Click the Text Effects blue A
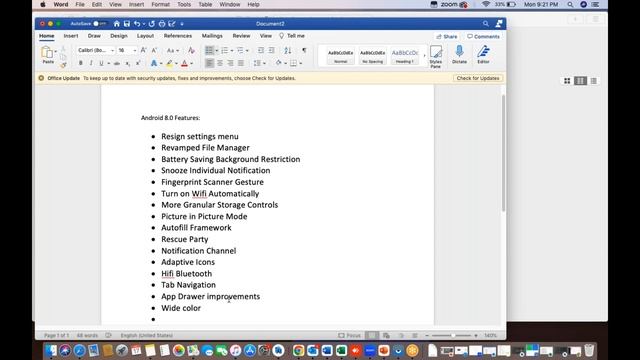The width and height of the screenshot is (640, 360). tap(153, 63)
